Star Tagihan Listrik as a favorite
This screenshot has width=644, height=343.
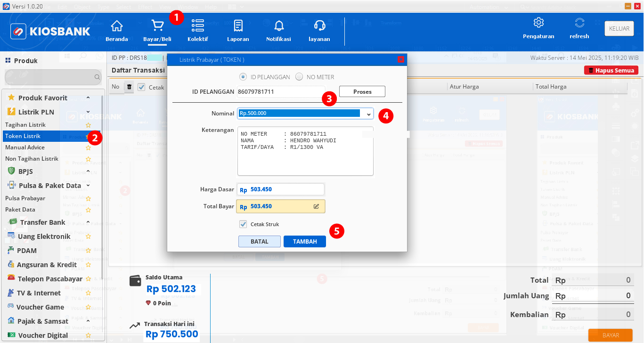coord(88,125)
